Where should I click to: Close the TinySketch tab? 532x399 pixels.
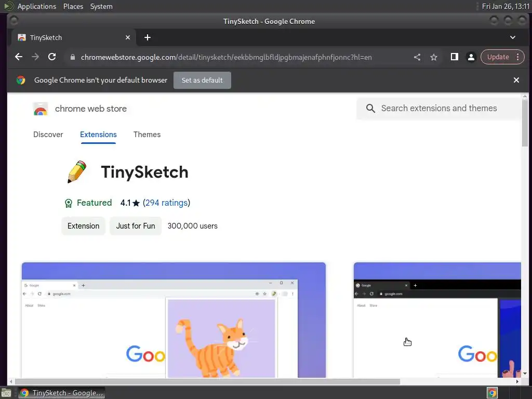[x=128, y=37]
